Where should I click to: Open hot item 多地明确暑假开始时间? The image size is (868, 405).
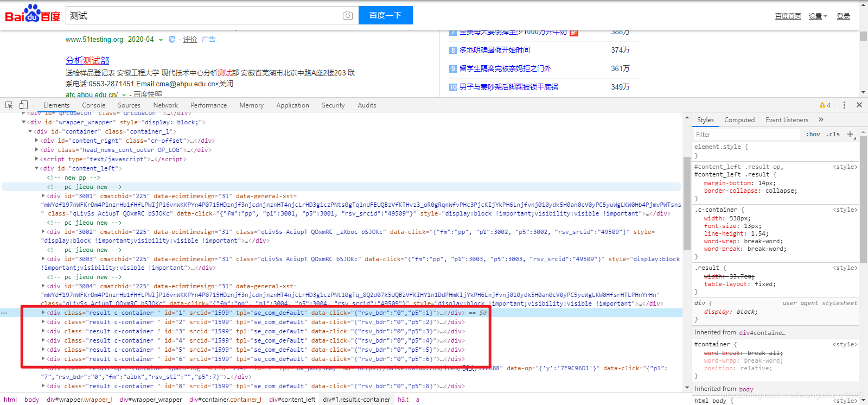(x=494, y=50)
